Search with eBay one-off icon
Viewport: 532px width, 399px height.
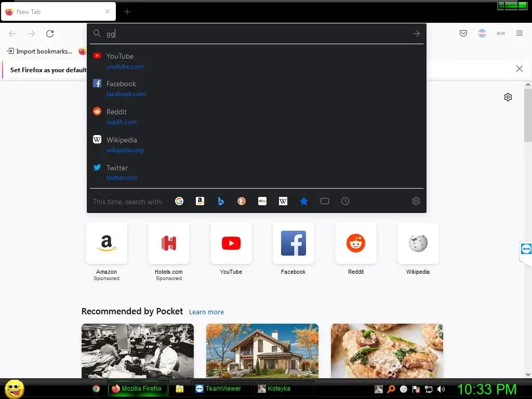point(262,201)
